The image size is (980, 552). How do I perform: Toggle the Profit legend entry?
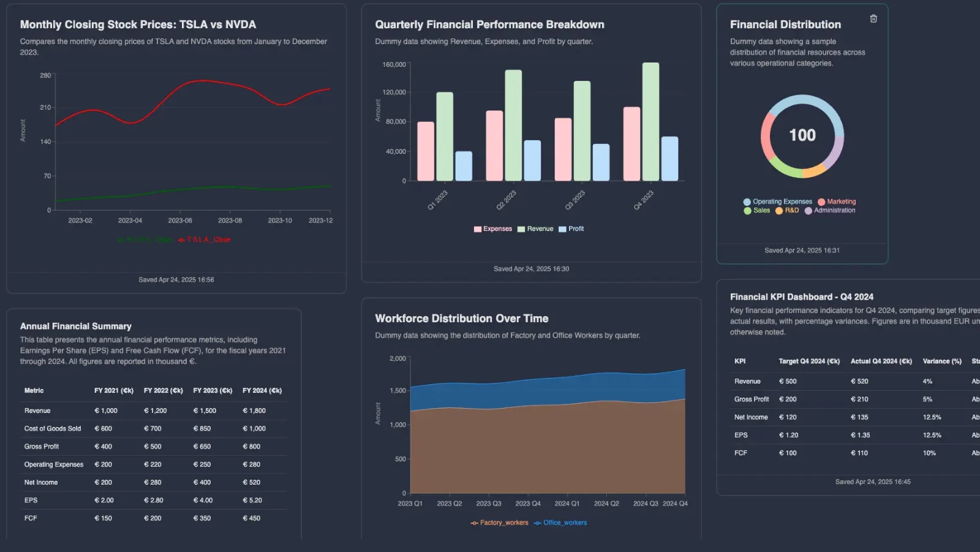(571, 229)
